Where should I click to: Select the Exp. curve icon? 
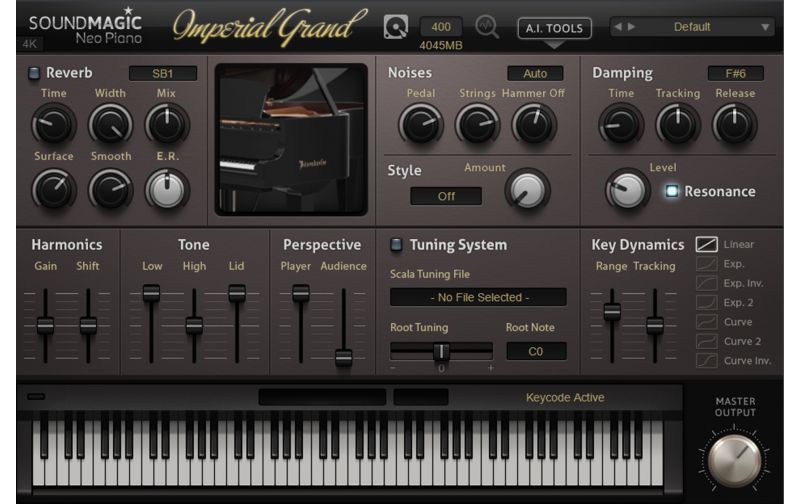coord(707,264)
